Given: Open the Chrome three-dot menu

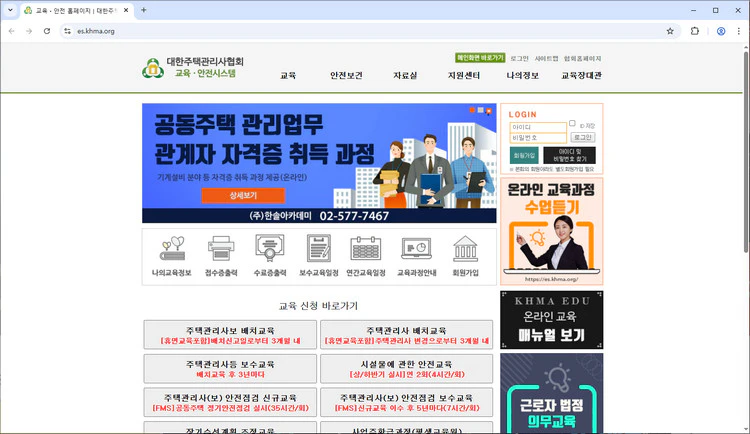Looking at the screenshot, I should (x=739, y=31).
